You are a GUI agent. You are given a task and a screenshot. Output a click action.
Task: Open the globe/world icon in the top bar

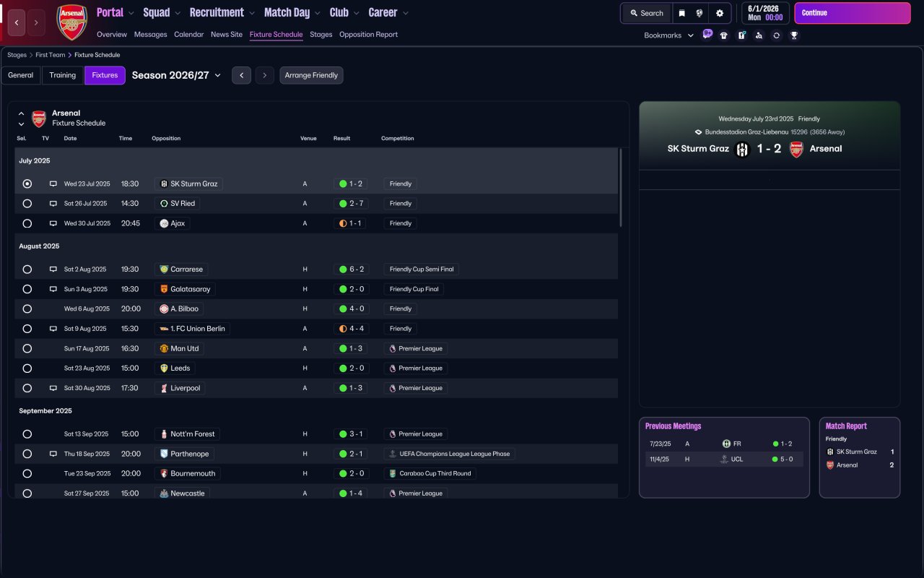tap(699, 13)
